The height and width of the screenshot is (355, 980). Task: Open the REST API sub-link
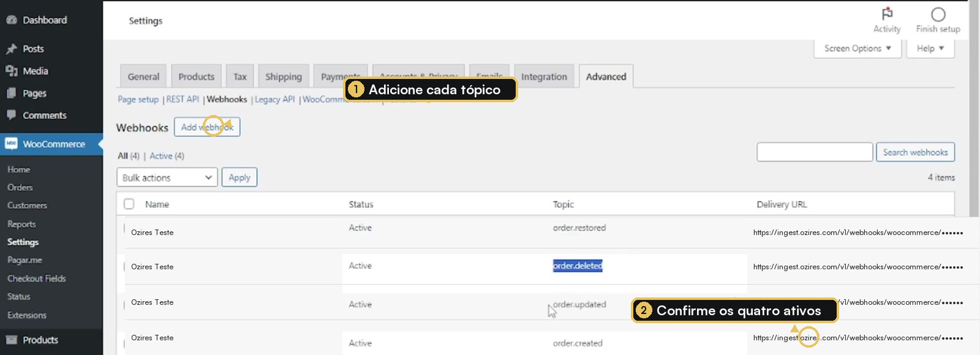[183, 99]
